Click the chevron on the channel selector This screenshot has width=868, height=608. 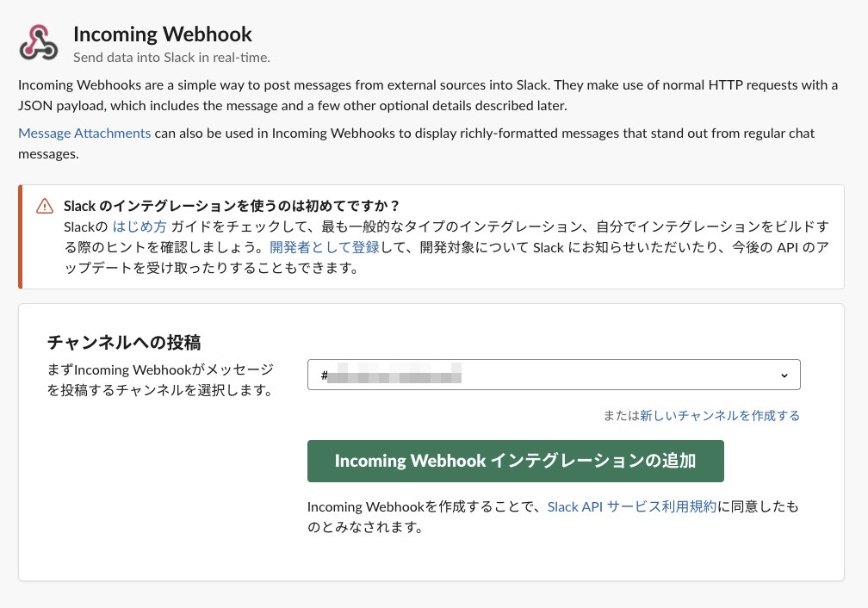(x=784, y=375)
